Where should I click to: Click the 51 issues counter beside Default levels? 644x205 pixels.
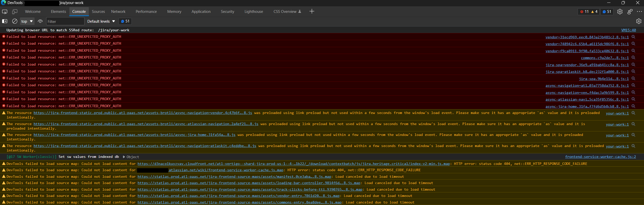pos(125,21)
